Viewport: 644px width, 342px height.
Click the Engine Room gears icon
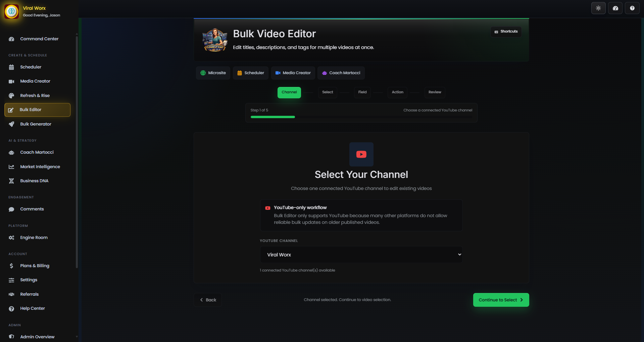(x=11, y=238)
